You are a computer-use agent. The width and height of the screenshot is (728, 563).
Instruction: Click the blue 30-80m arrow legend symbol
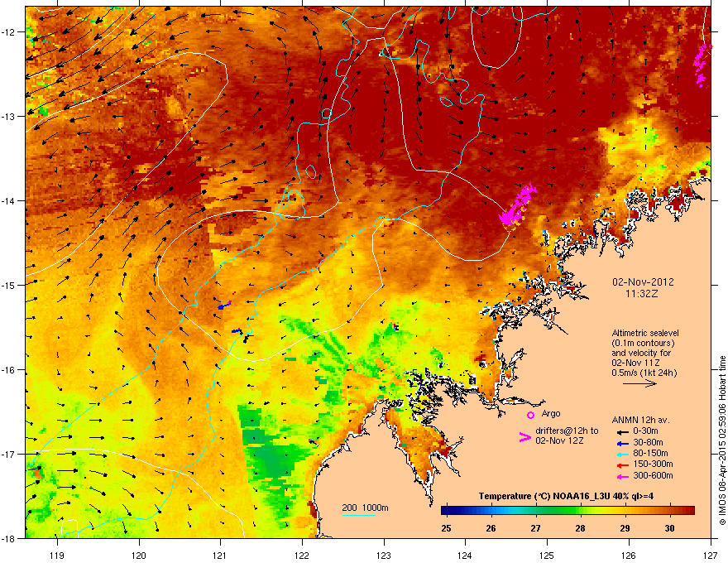click(x=623, y=443)
